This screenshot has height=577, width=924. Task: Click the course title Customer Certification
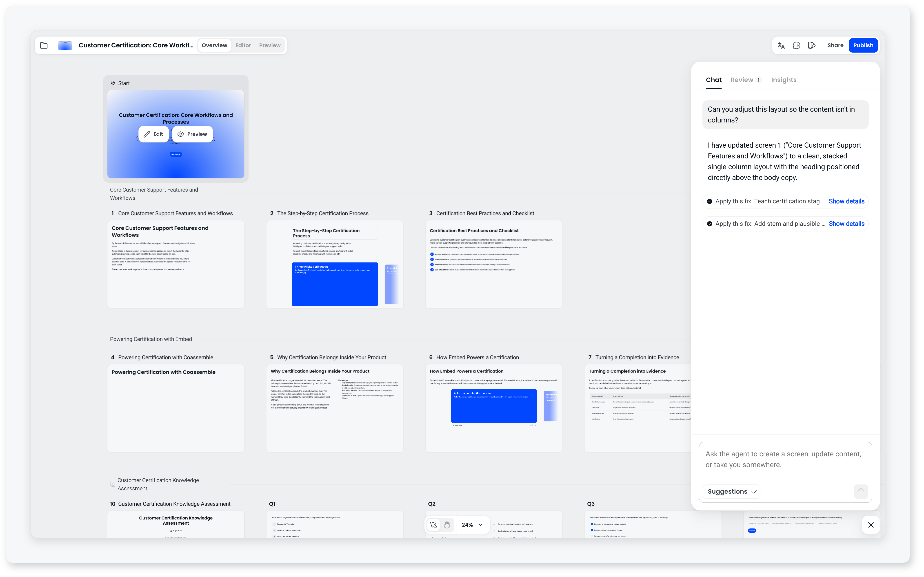click(x=136, y=45)
